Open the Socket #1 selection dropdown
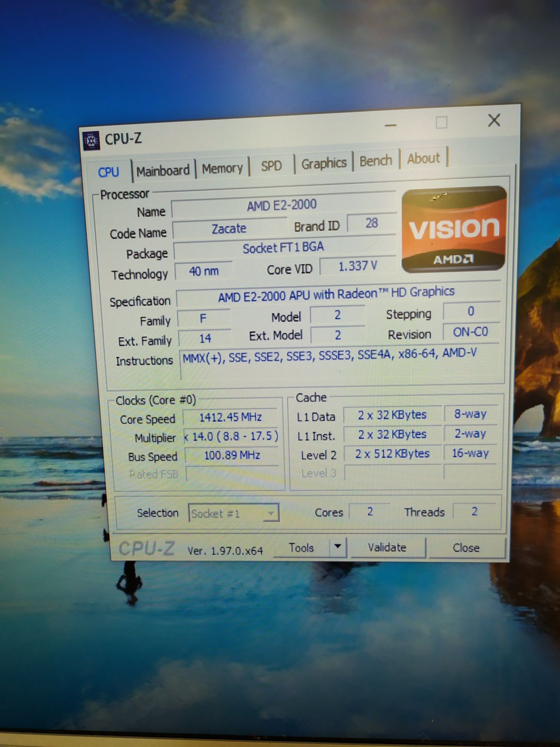560x747 pixels. pos(233,513)
